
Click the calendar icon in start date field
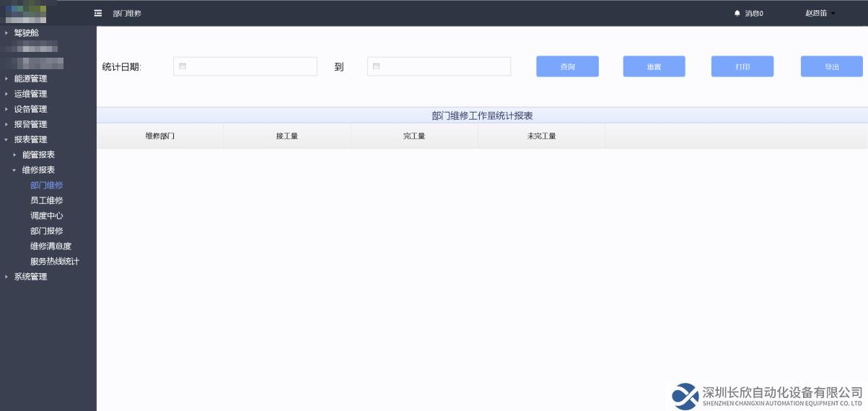183,66
